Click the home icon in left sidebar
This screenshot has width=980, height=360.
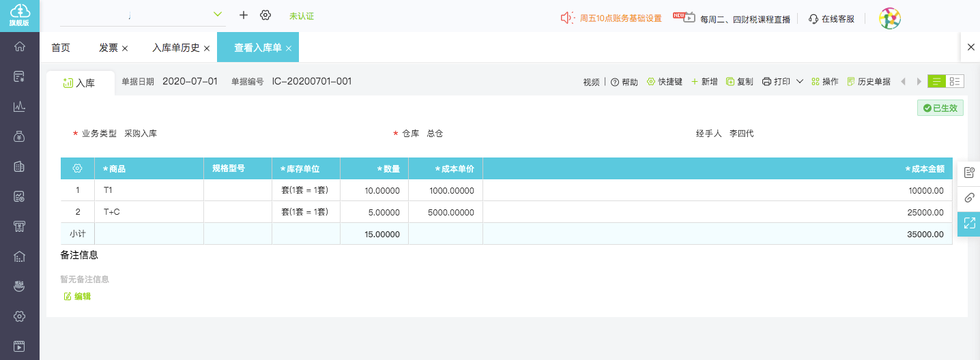coord(20,46)
